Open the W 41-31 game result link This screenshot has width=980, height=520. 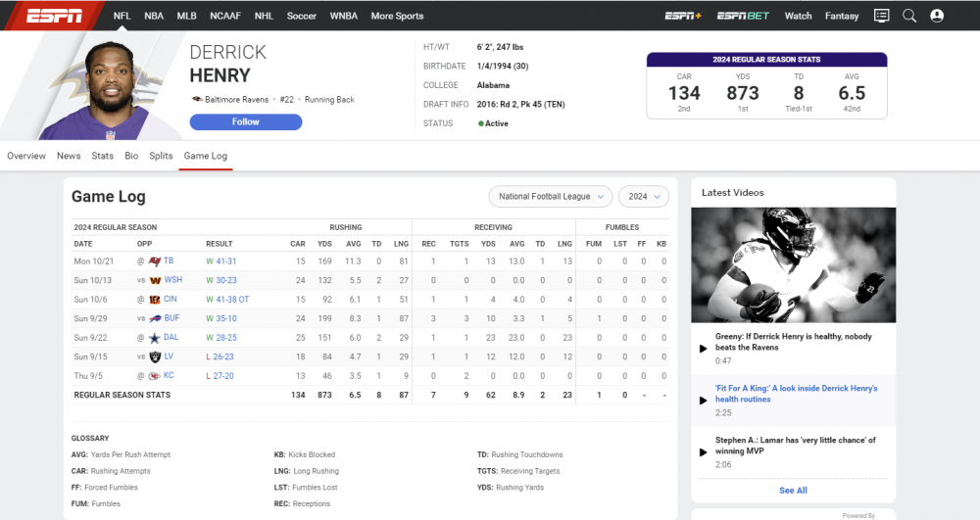pos(220,260)
